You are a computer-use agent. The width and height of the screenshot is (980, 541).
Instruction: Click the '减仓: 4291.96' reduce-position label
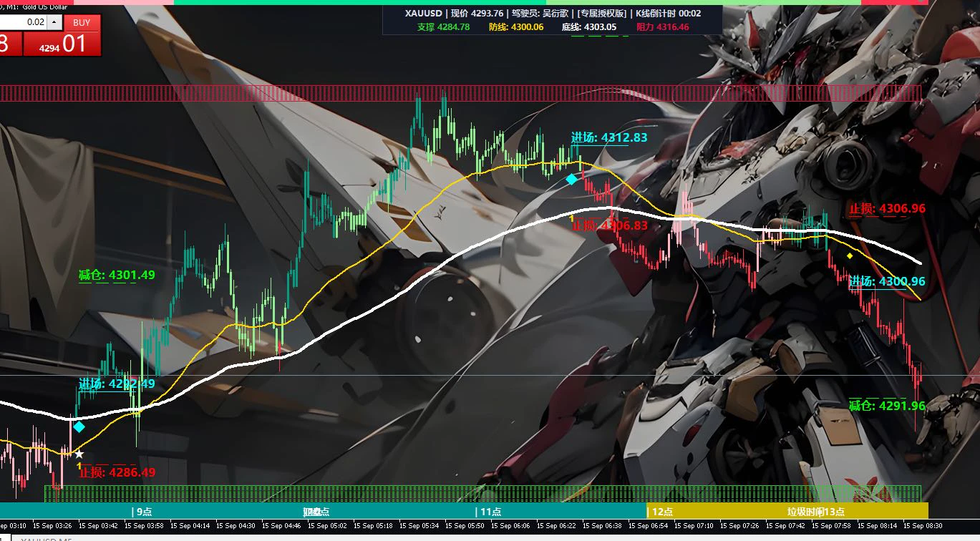pos(887,406)
